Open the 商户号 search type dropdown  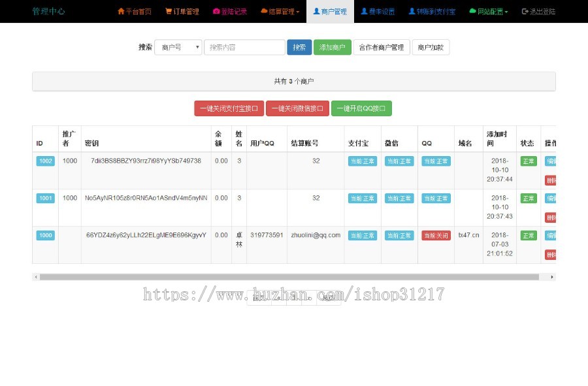coord(178,47)
